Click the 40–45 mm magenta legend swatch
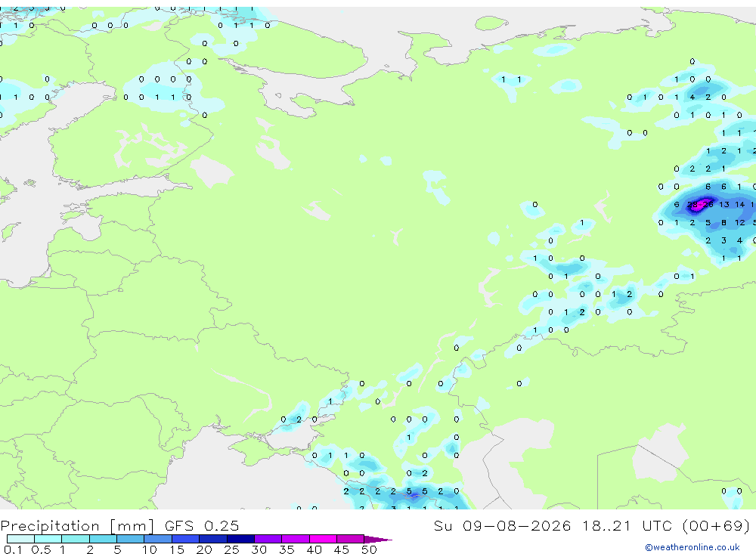 point(323,539)
